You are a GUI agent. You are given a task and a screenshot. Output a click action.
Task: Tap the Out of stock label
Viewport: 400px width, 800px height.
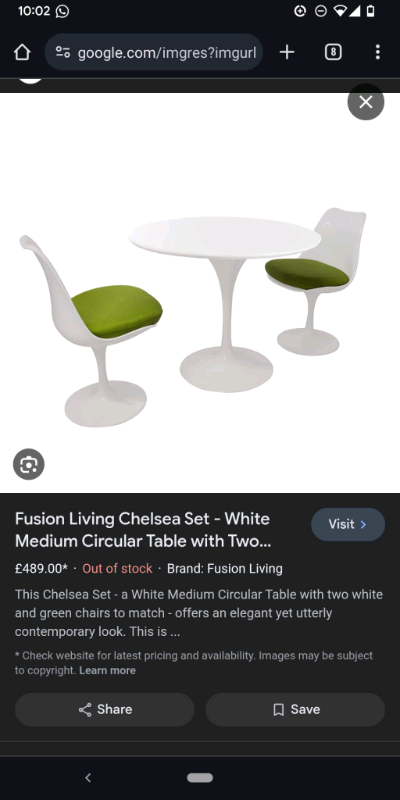tap(117, 568)
